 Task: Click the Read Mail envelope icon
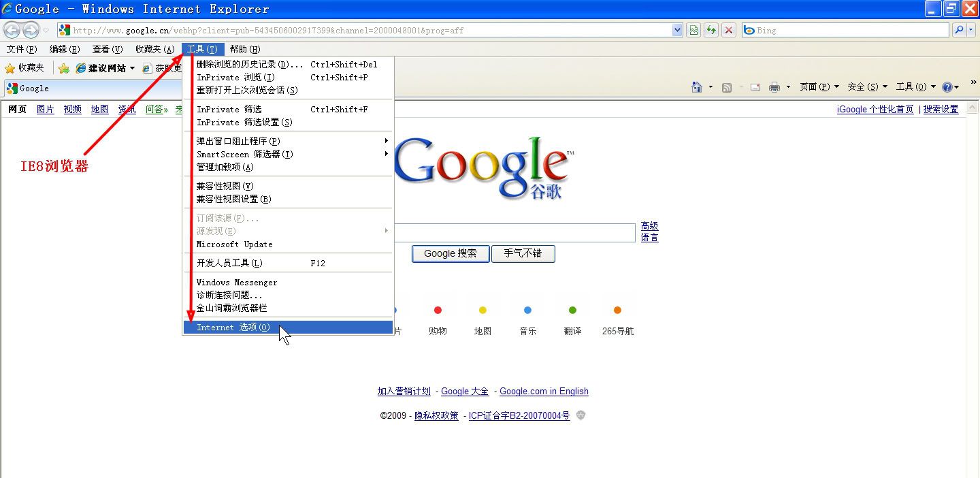(755, 87)
